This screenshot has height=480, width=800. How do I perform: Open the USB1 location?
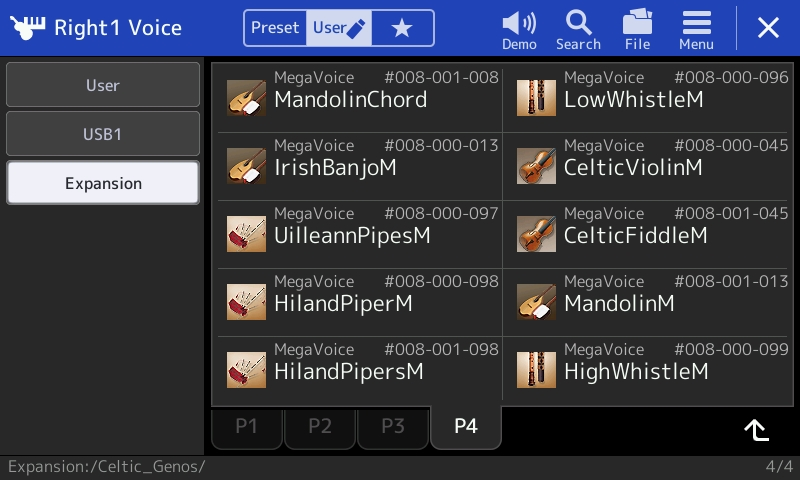coord(103,134)
